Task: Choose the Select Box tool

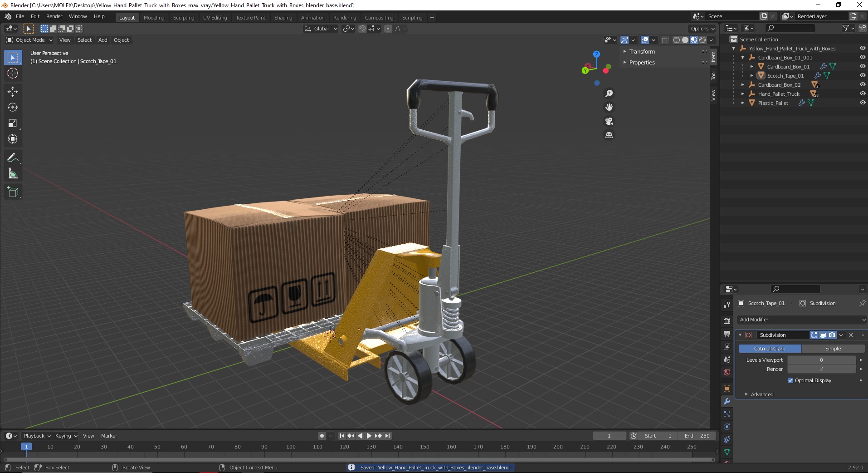Action: pos(13,58)
